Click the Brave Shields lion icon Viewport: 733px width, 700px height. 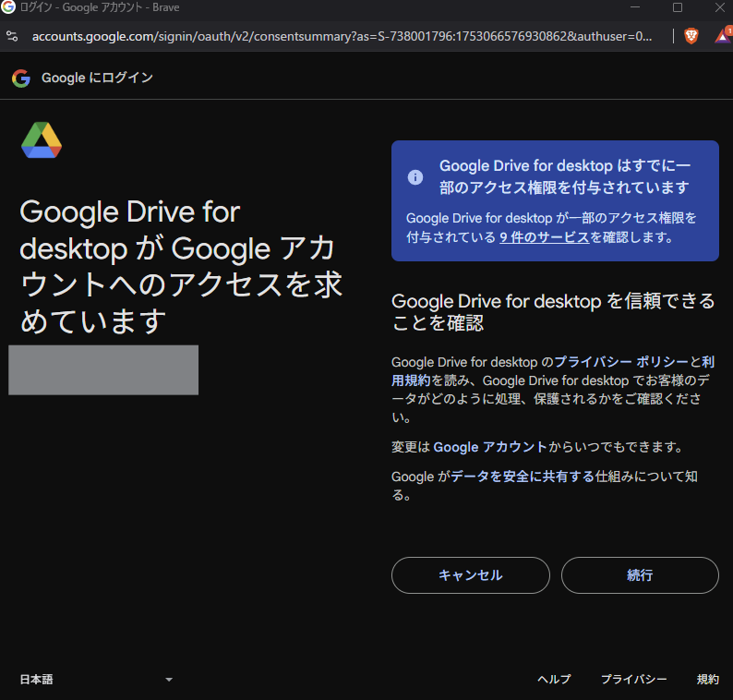tap(691, 37)
